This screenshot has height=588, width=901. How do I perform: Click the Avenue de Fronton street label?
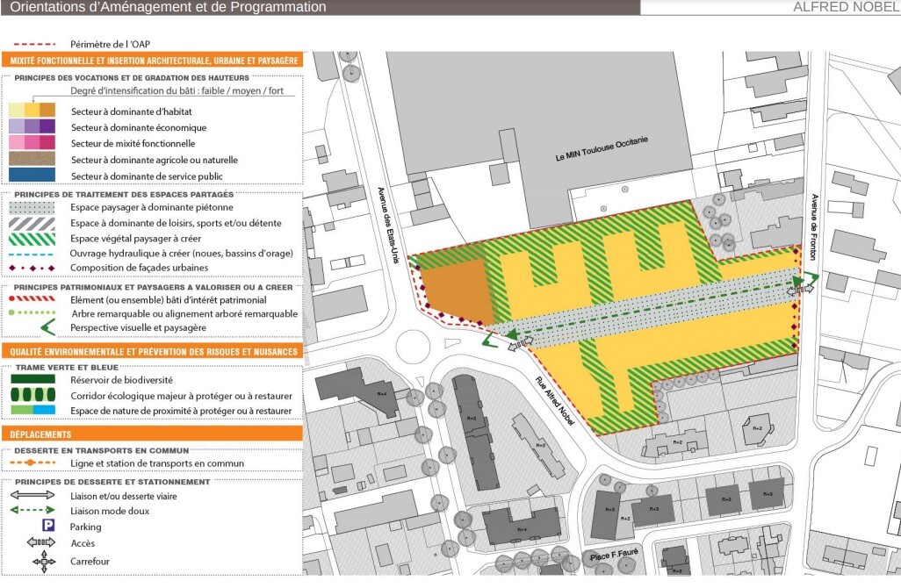pos(814,226)
